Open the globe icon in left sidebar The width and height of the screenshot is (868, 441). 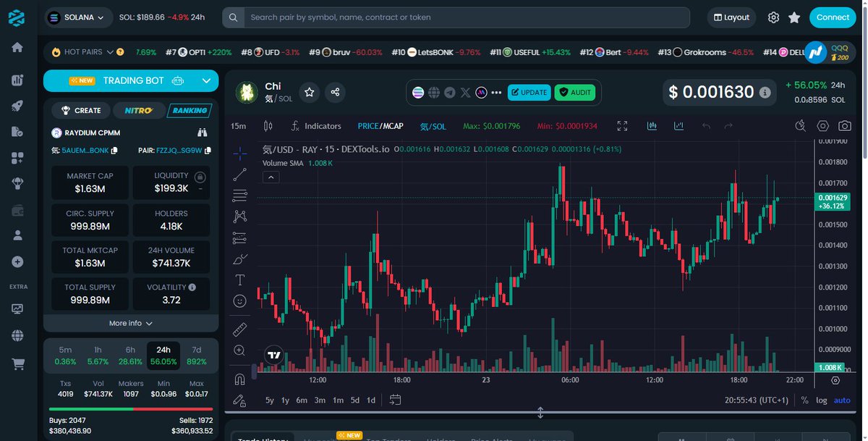[17, 336]
